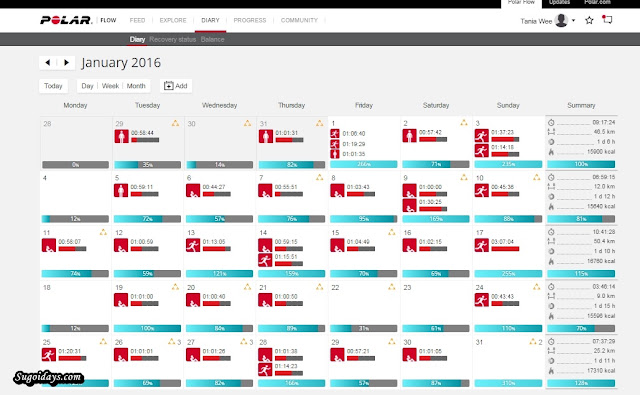Open Jan 17 running session 03:07:04
The width and height of the screenshot is (640, 395).
[482, 245]
